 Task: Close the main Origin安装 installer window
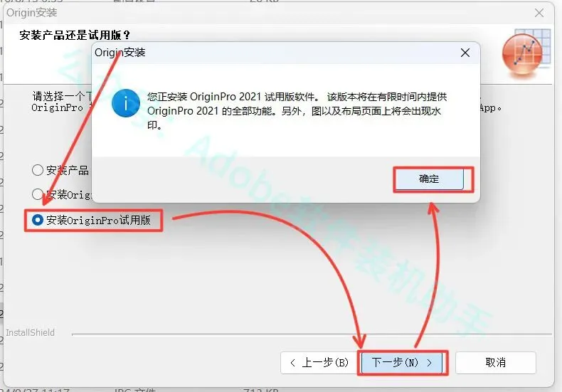539,14
